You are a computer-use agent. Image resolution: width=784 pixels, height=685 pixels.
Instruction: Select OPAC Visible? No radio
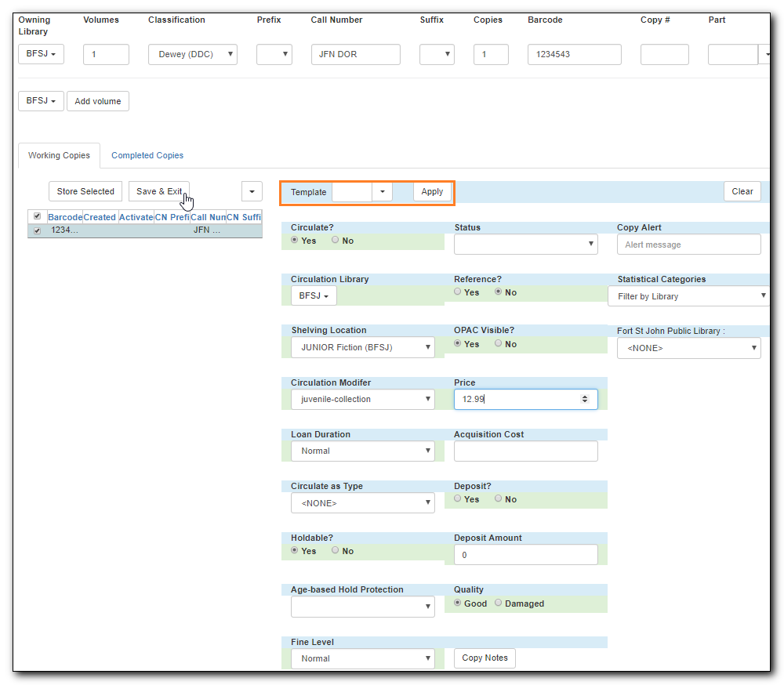click(499, 343)
